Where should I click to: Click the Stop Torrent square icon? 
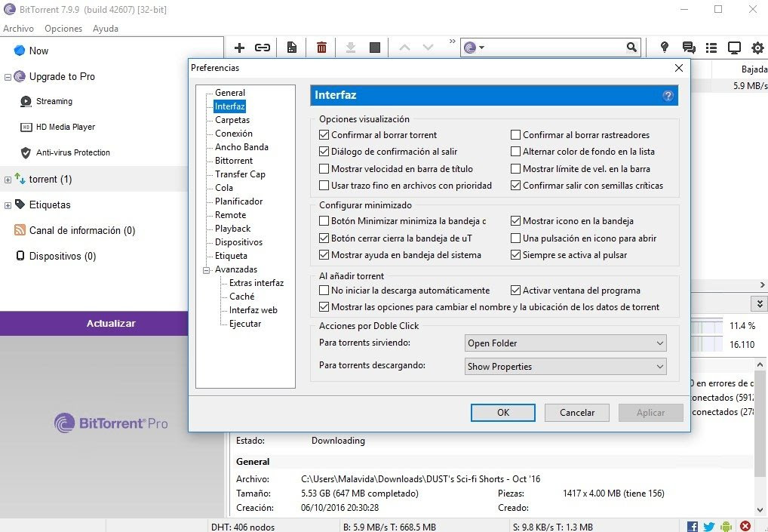[375, 48]
